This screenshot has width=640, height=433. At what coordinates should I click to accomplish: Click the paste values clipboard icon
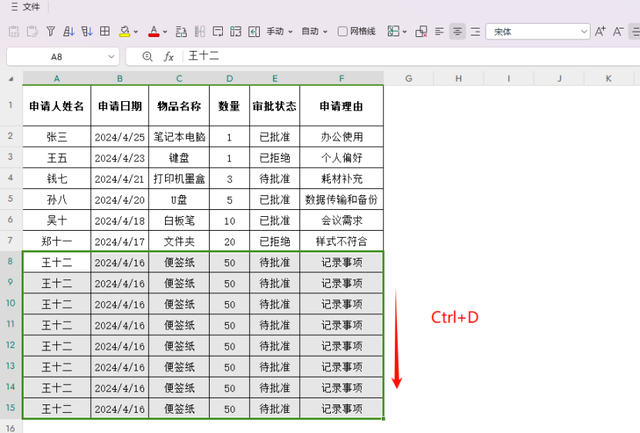(14, 31)
